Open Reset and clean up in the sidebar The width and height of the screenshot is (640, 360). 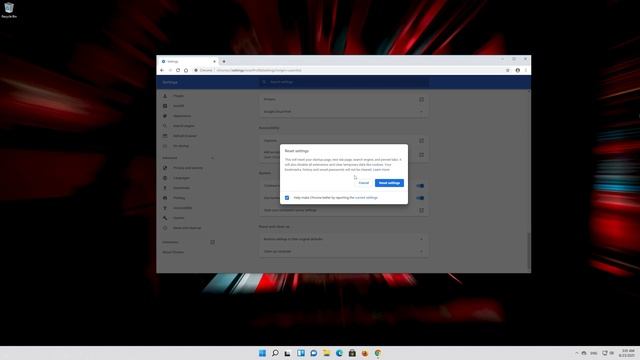(x=187, y=228)
